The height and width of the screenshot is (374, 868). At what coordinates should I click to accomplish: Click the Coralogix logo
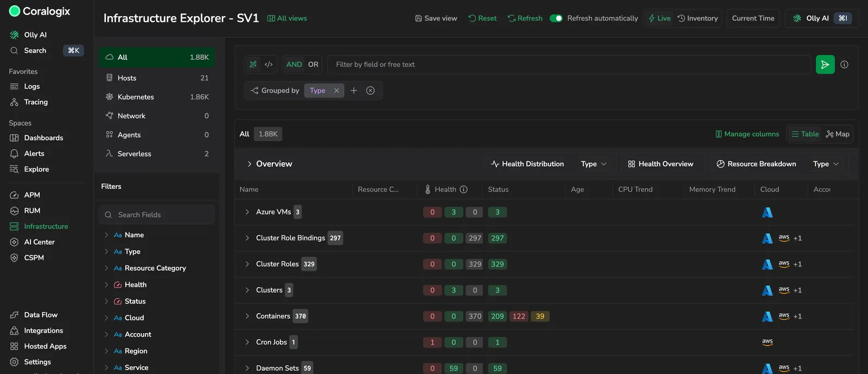point(40,11)
